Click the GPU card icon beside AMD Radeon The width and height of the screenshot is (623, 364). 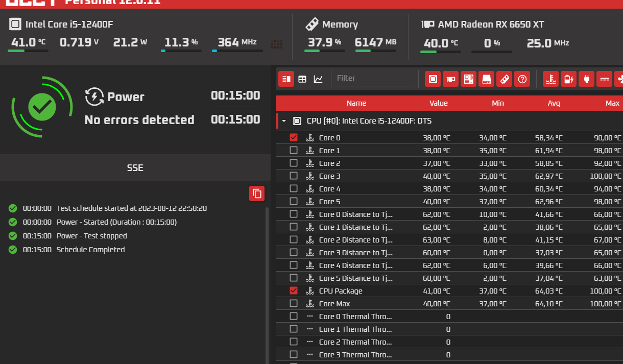[428, 24]
